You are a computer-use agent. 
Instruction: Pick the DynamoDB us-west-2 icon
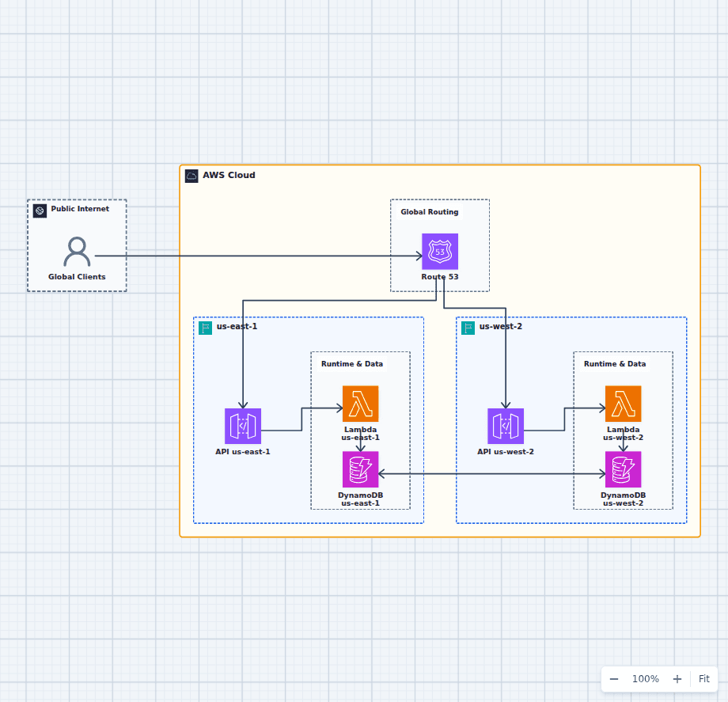click(x=623, y=469)
